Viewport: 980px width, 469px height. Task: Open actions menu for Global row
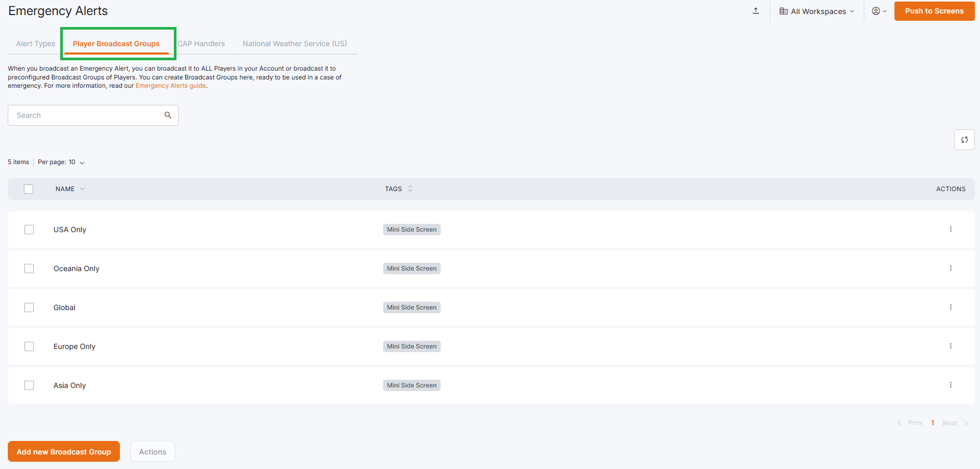coord(950,307)
